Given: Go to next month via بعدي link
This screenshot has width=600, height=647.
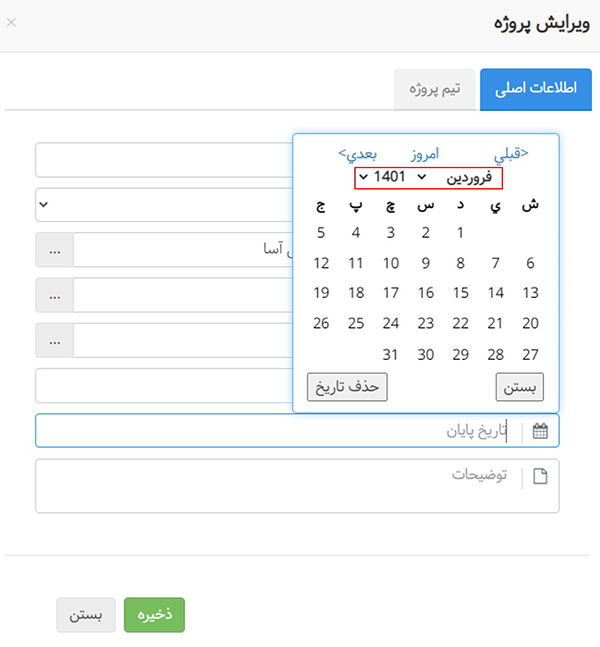Looking at the screenshot, I should click(357, 153).
